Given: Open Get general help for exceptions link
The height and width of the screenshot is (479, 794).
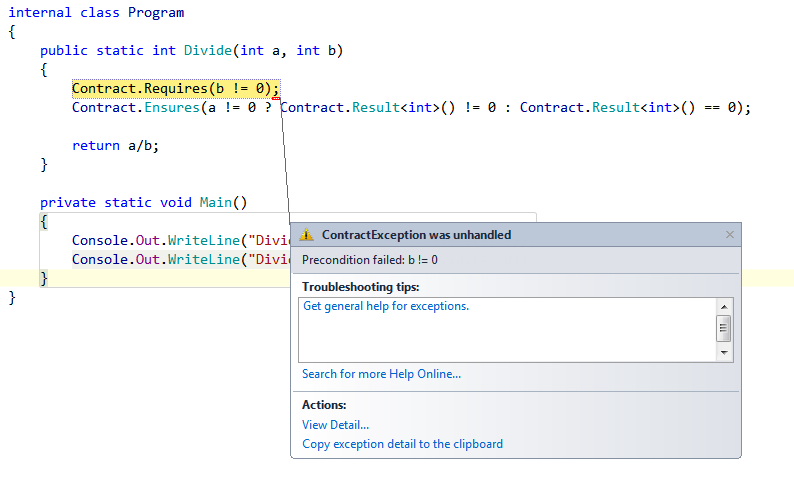Looking at the screenshot, I should pos(386,306).
